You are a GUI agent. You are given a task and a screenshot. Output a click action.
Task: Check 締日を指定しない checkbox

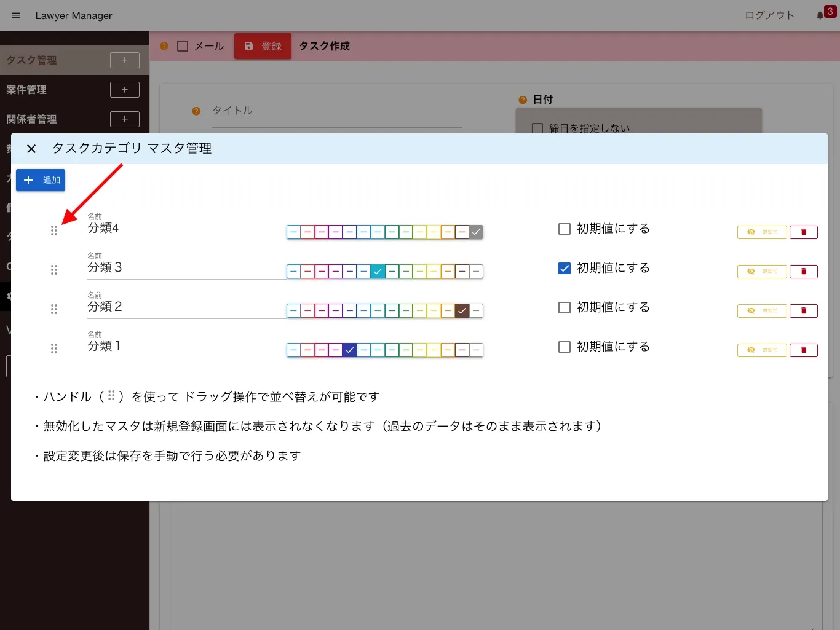[x=537, y=128]
